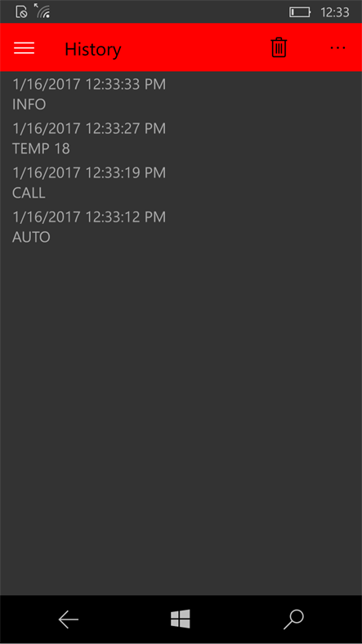Select the INFO history entry
The image size is (362, 644).
click(181, 94)
